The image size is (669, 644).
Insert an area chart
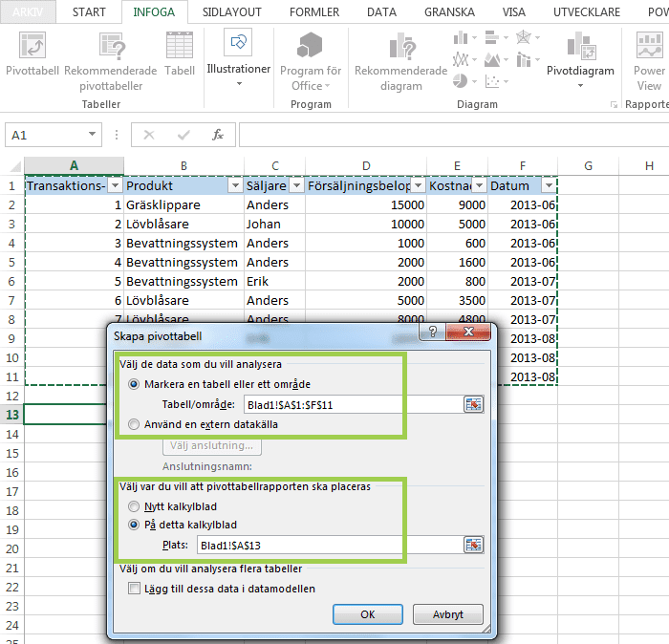(492, 59)
